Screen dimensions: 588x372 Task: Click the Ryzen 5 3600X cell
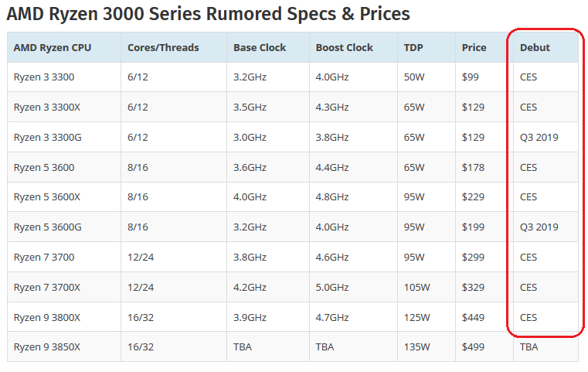click(47, 197)
